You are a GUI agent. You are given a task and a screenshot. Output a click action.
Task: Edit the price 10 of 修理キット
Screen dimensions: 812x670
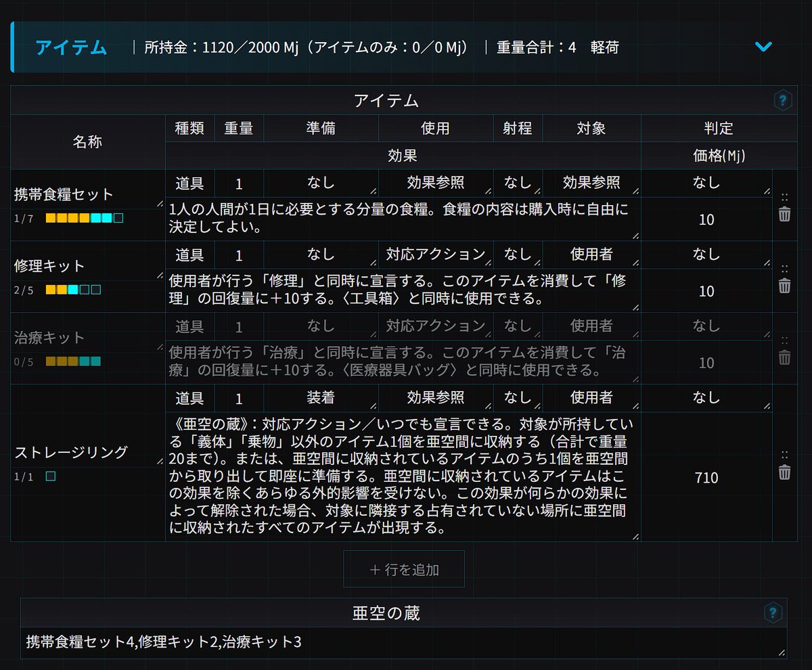(706, 291)
